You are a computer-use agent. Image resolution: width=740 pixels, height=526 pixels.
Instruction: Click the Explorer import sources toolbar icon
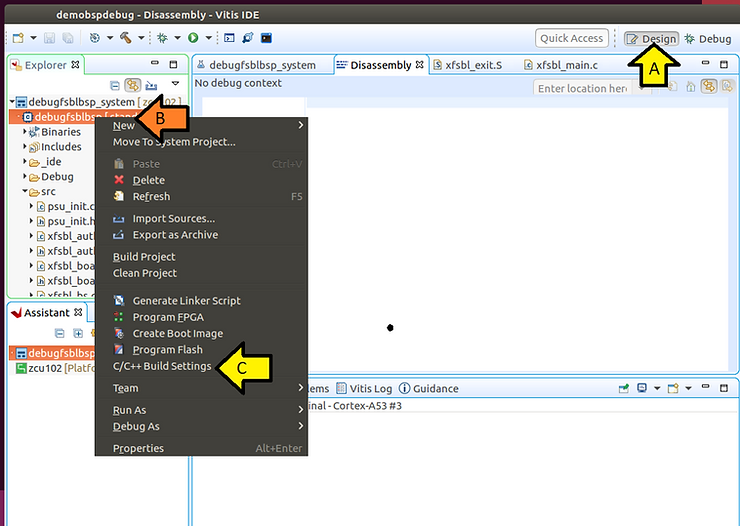tap(151, 85)
